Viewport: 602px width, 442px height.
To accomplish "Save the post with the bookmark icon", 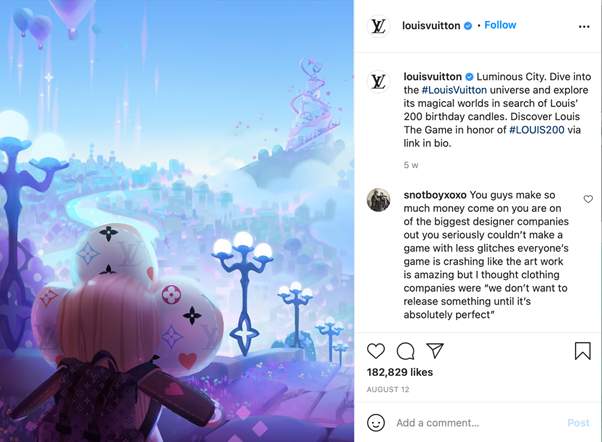I will pyautogui.click(x=582, y=351).
